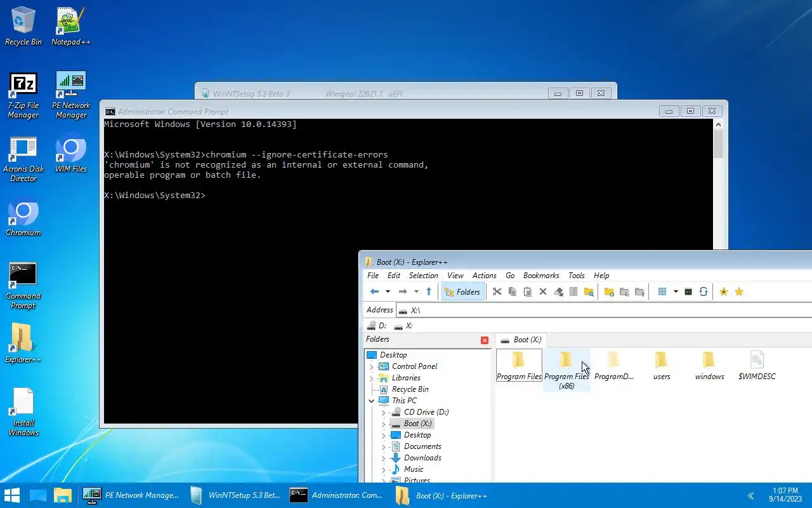Open the Views dropdown arrow

tap(676, 291)
